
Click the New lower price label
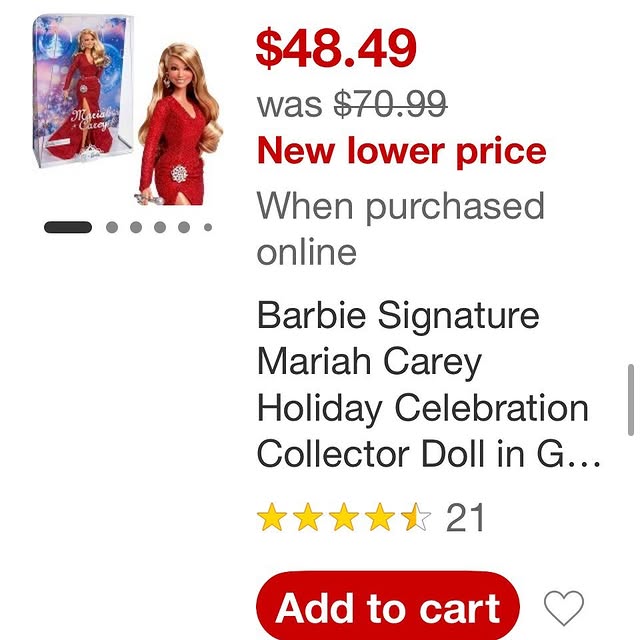402,151
